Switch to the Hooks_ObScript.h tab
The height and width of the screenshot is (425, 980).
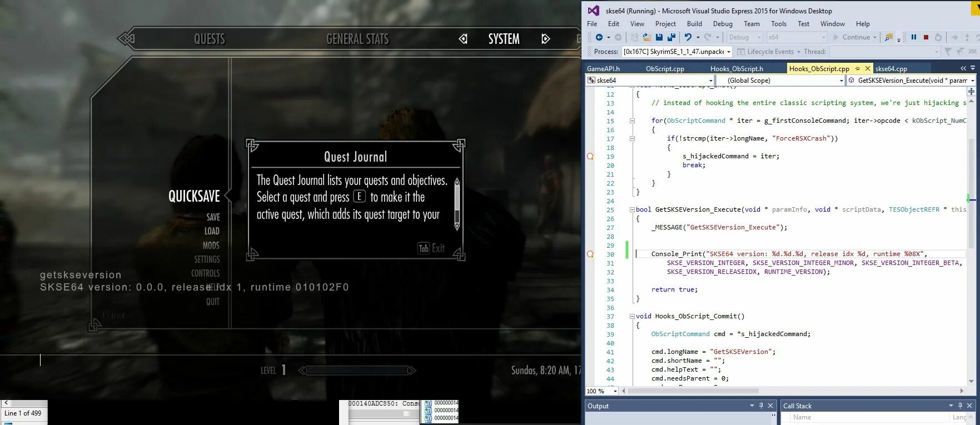click(737, 68)
